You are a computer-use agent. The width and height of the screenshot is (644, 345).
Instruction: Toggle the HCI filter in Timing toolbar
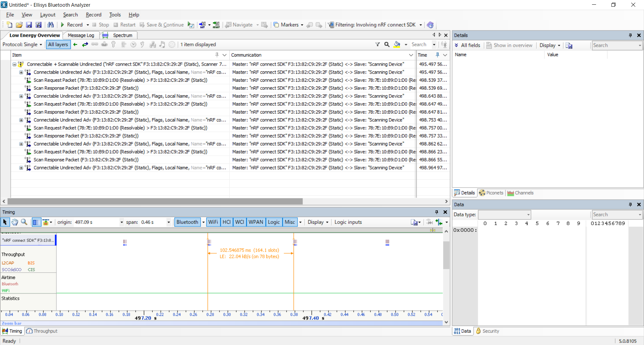(x=227, y=222)
